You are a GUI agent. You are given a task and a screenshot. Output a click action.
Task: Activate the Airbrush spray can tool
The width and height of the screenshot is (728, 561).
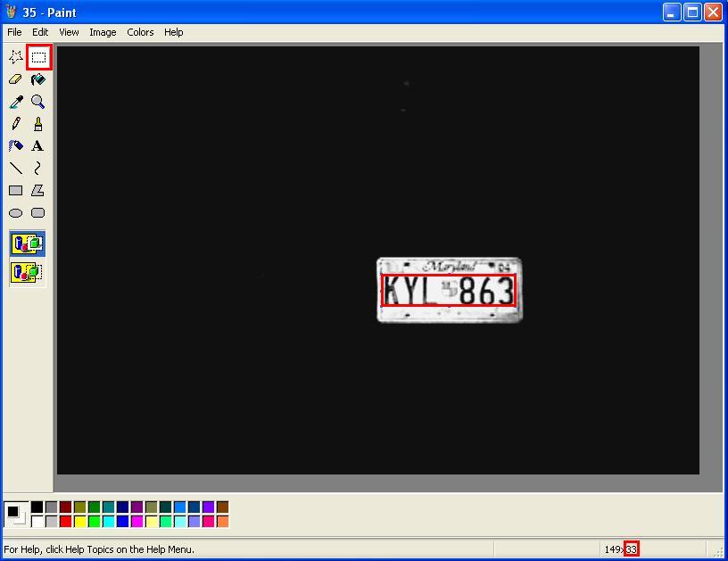(16, 146)
